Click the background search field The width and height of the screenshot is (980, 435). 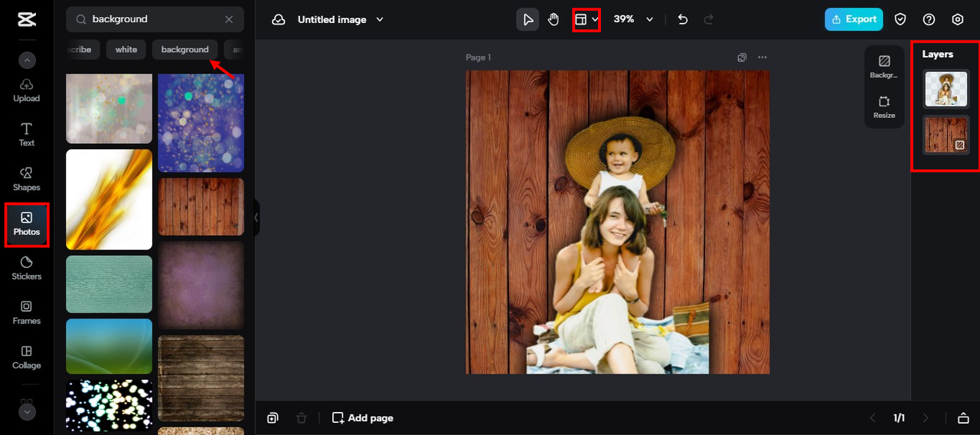(155, 19)
